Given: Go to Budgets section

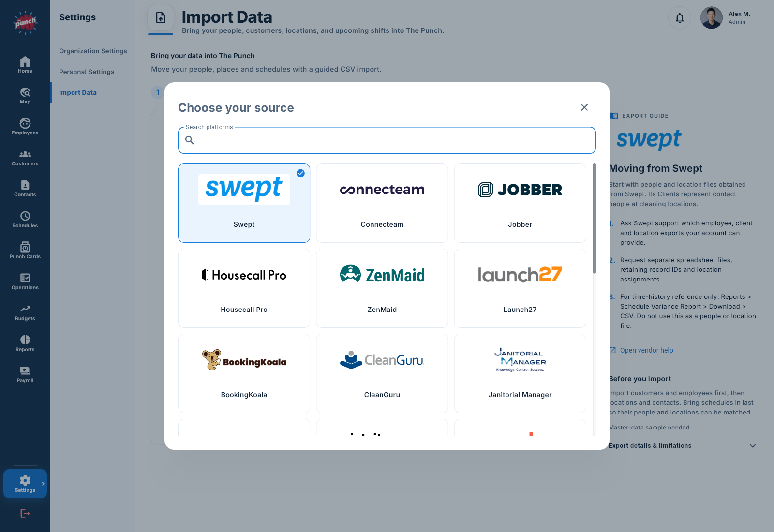Looking at the screenshot, I should (x=25, y=312).
